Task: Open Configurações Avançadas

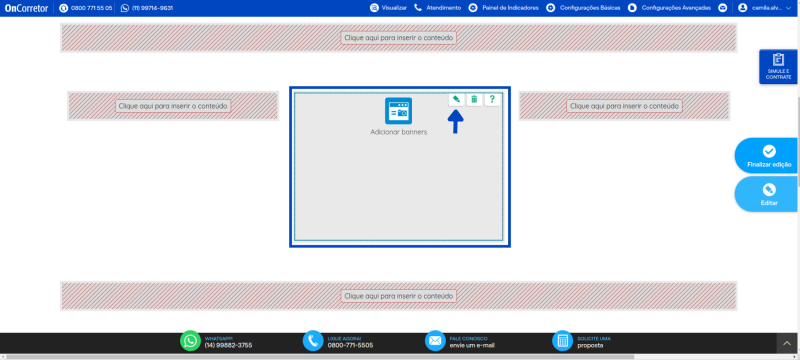Action: (x=669, y=8)
